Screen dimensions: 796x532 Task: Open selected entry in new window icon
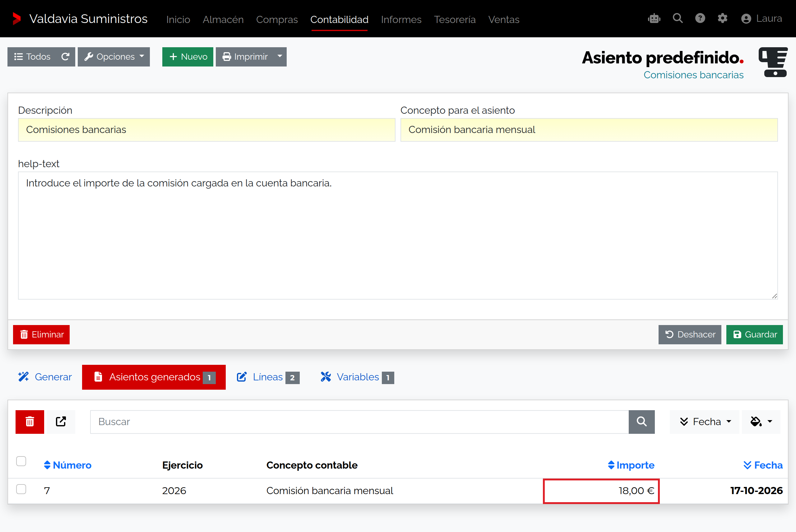point(61,422)
